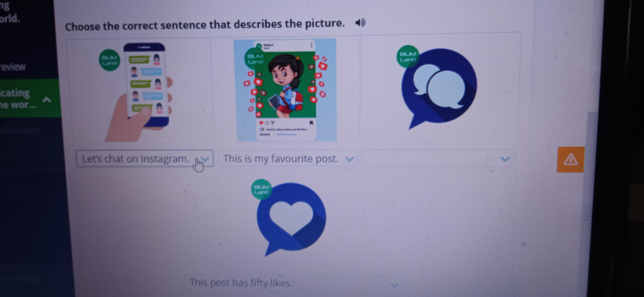
Task: Open the 'This is my favourite post.' dropdown
Action: click(x=287, y=159)
